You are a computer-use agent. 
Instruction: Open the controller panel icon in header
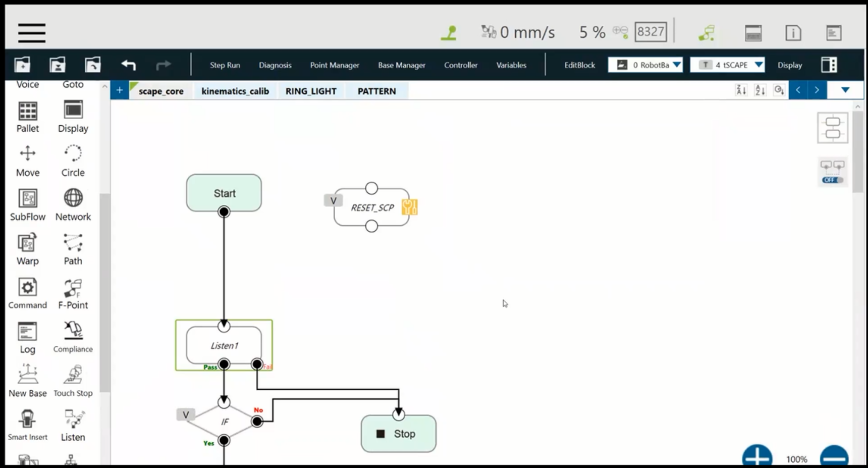tap(753, 33)
